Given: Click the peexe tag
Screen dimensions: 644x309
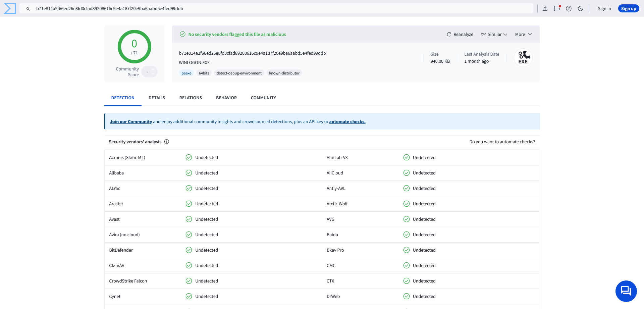Looking at the screenshot, I should (186, 73).
